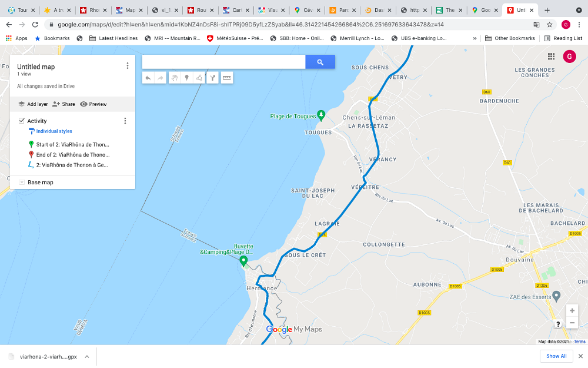Open the Google apps grid
The height and width of the screenshot is (368, 588).
click(551, 56)
